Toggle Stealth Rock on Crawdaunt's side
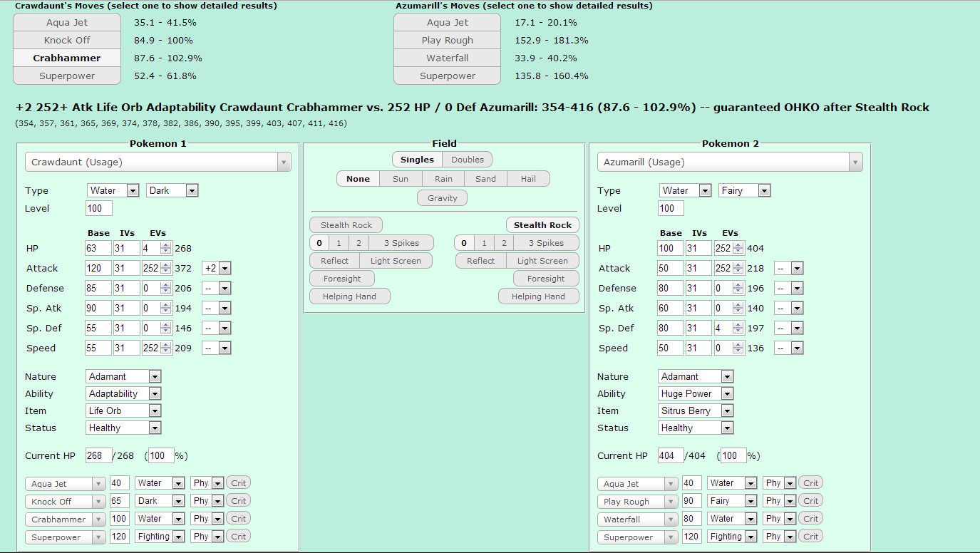This screenshot has height=553, width=980. [x=346, y=225]
